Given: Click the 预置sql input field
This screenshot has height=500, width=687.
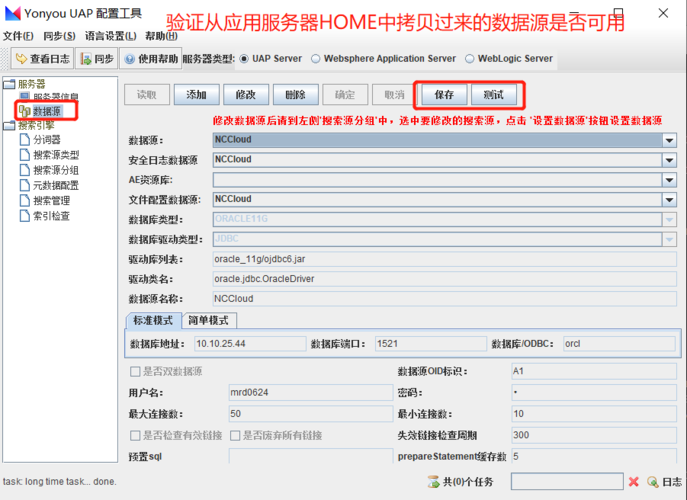Looking at the screenshot, I should 311,456.
